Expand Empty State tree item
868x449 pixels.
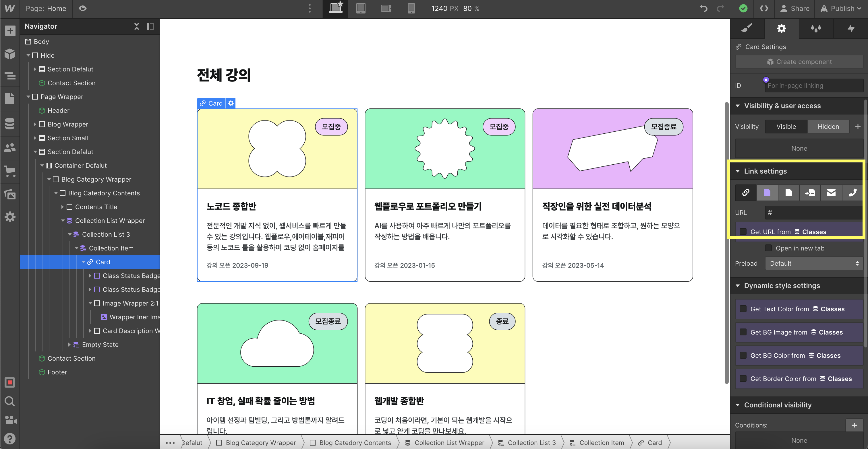pyautogui.click(x=69, y=345)
